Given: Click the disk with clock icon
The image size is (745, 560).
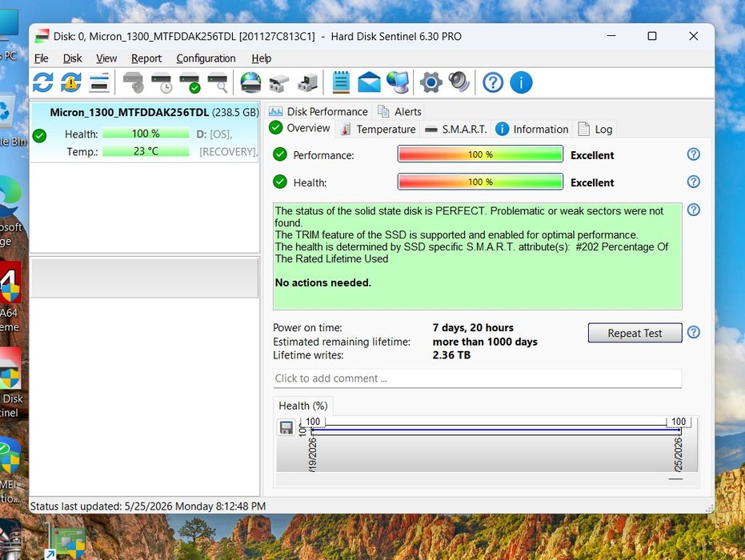Looking at the screenshot, I should click(x=162, y=82).
